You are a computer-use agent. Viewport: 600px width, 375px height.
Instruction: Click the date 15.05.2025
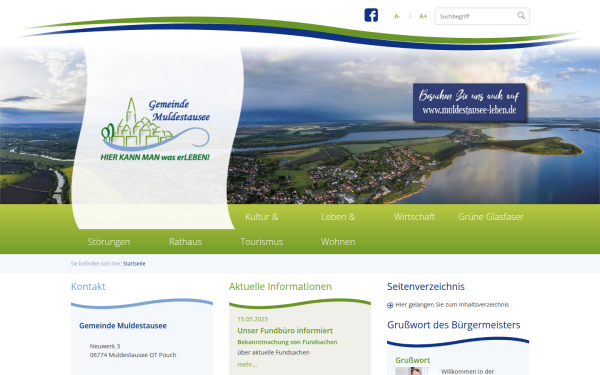(x=253, y=319)
